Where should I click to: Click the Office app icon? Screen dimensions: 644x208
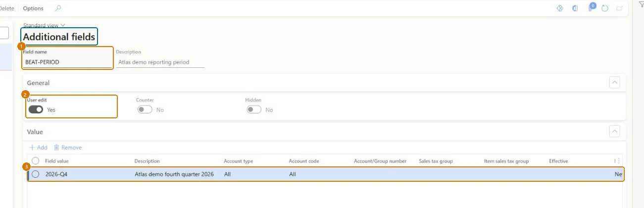(x=575, y=8)
